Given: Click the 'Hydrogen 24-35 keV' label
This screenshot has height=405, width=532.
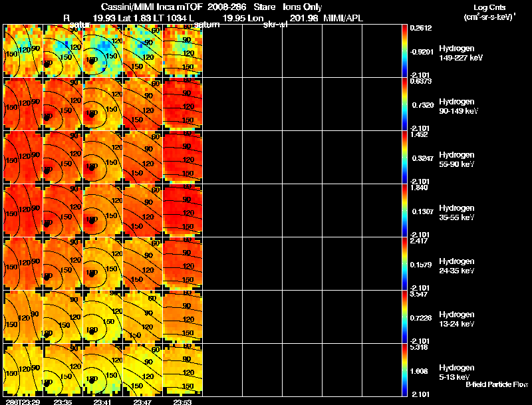Looking at the screenshot, I should [457, 266].
